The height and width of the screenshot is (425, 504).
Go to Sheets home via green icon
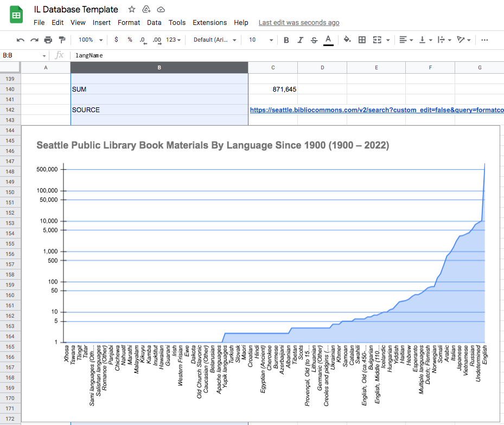tap(16, 15)
